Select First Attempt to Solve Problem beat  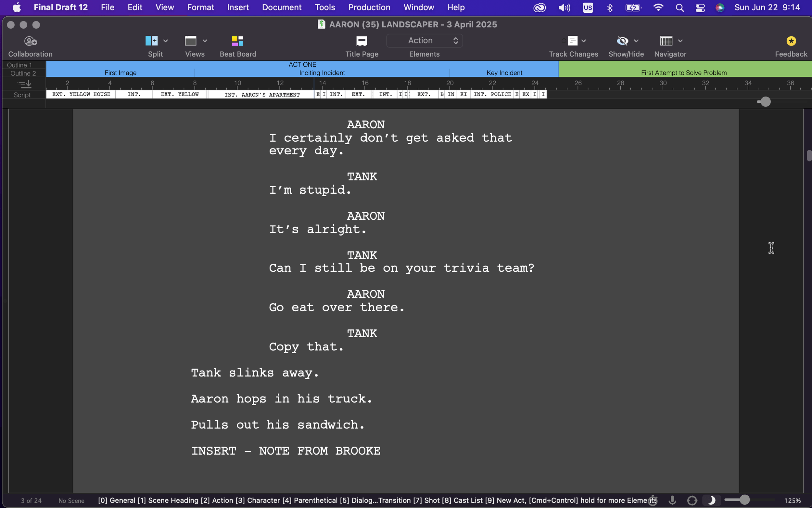coord(683,72)
